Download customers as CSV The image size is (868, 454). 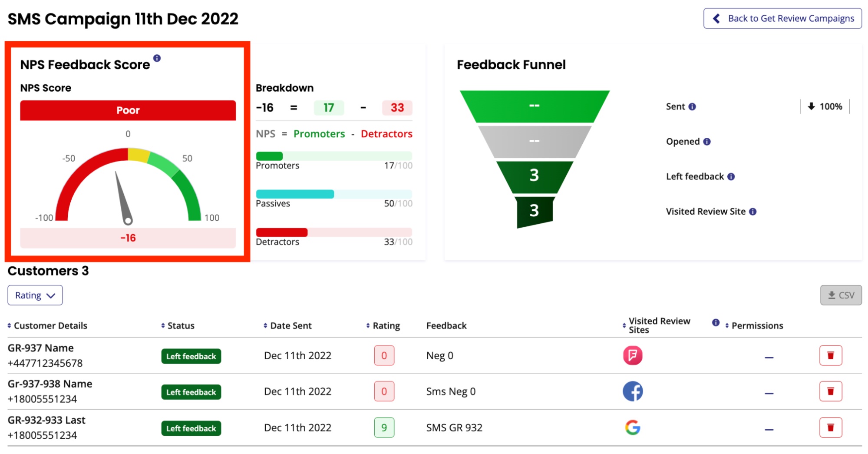click(841, 295)
